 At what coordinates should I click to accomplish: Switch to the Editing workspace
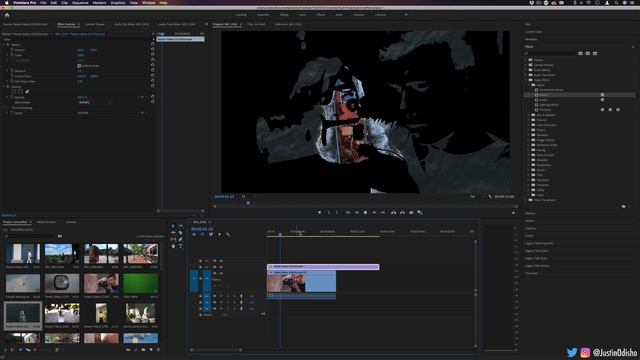(284, 15)
